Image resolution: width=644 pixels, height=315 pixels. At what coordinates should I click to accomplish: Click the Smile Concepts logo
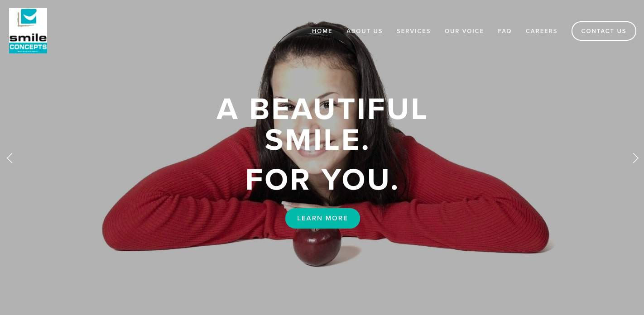[x=28, y=31]
